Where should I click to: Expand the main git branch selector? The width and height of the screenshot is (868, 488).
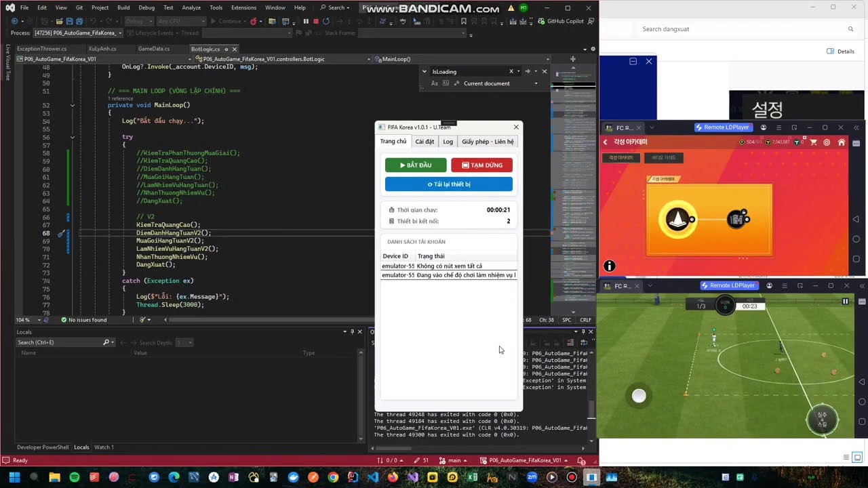pos(454,461)
